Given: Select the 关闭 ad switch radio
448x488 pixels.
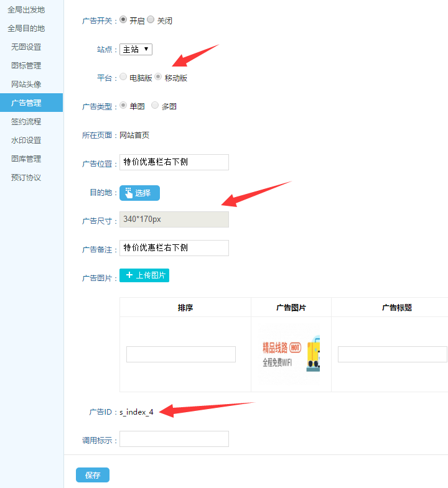Looking at the screenshot, I should tap(151, 20).
